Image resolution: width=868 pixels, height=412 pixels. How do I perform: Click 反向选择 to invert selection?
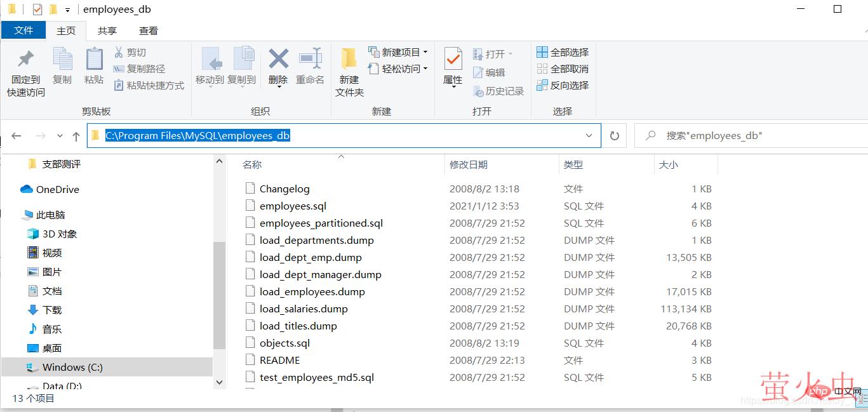click(x=563, y=85)
